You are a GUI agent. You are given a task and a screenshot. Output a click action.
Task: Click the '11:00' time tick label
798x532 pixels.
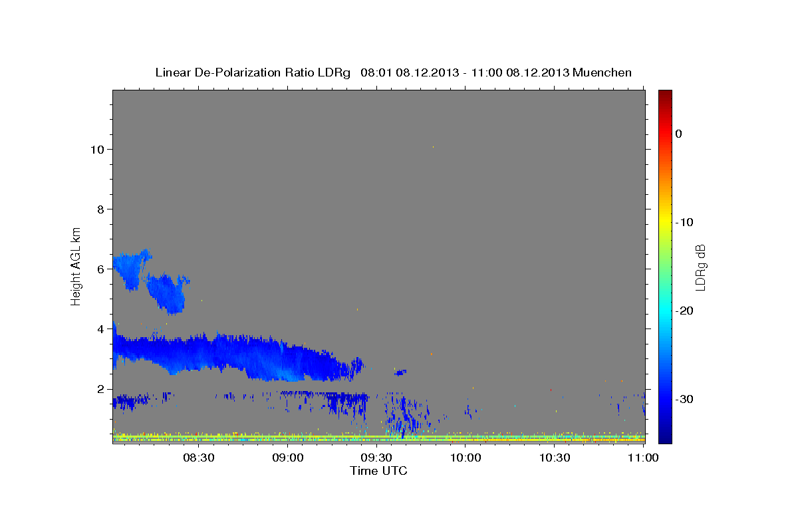coord(644,458)
